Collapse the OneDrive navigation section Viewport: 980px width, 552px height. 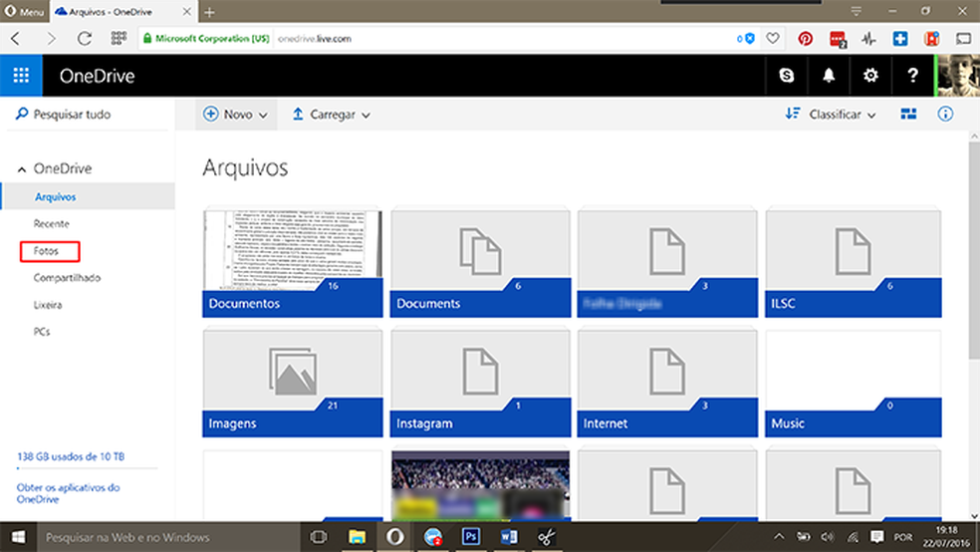click(22, 168)
